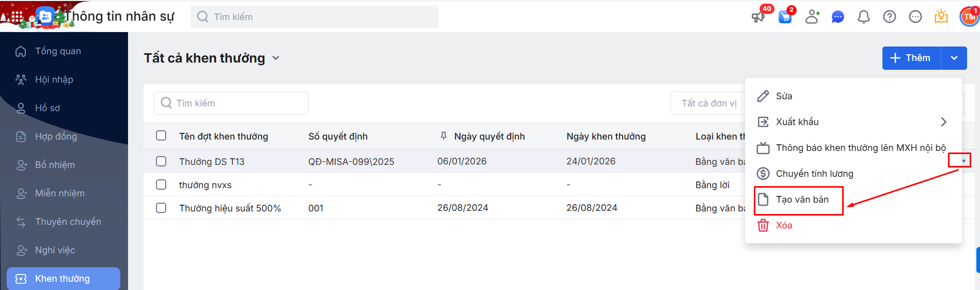The width and height of the screenshot is (980, 290).
Task: Open the notifications bell
Action: tap(863, 17)
